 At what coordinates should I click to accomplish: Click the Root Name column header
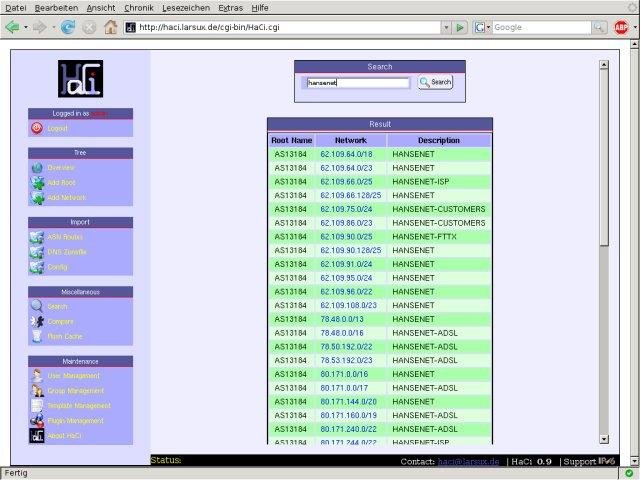click(291, 140)
